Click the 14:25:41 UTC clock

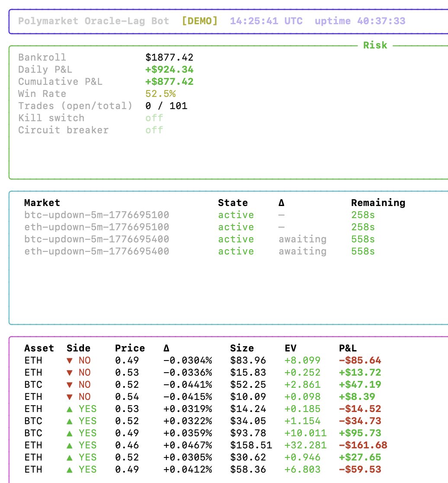[x=266, y=21]
